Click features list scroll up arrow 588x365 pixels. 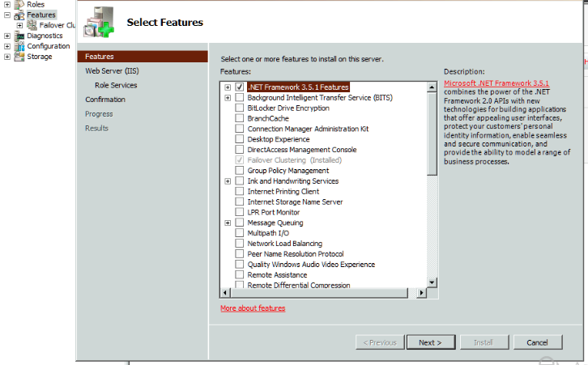432,87
